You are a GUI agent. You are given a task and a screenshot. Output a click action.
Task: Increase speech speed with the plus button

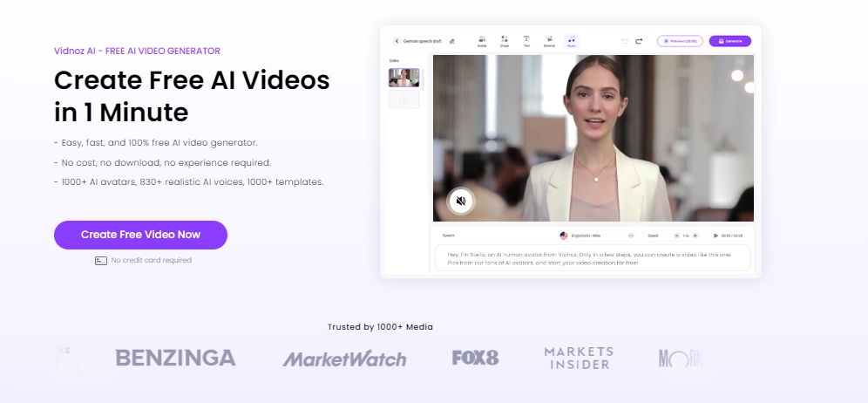point(695,236)
